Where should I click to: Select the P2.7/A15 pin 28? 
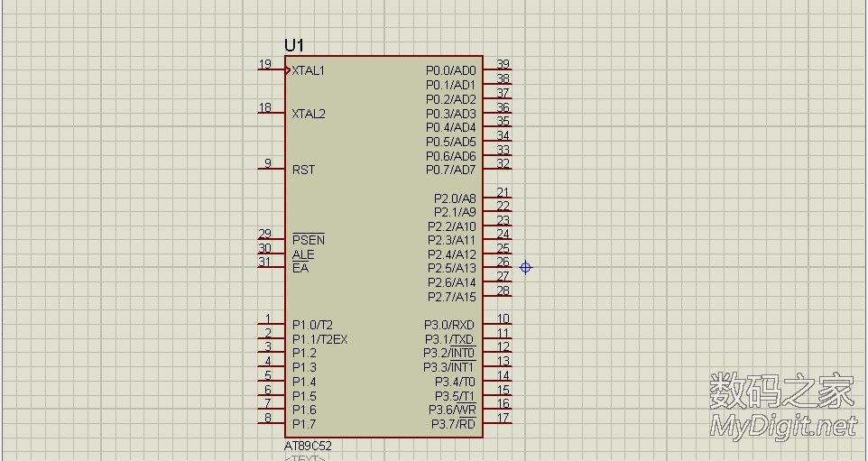point(498,297)
